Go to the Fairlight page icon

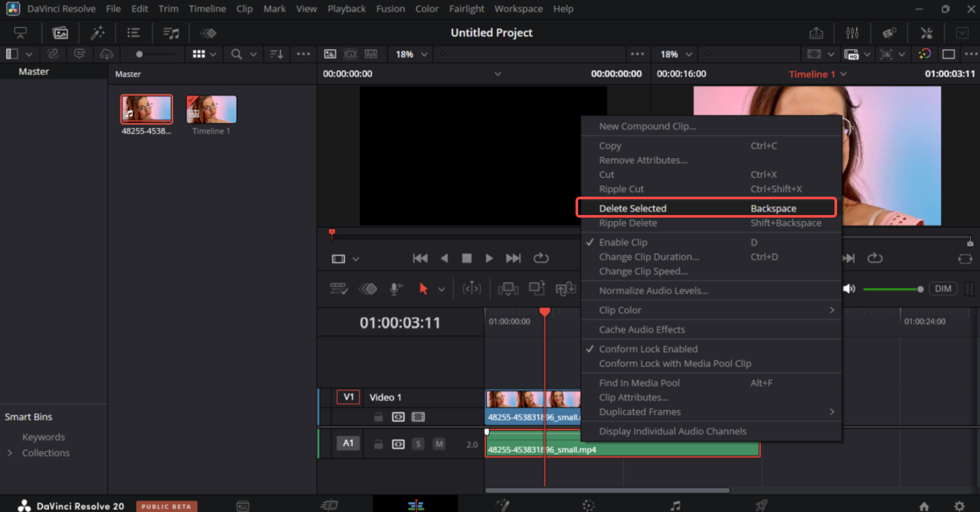[675, 505]
